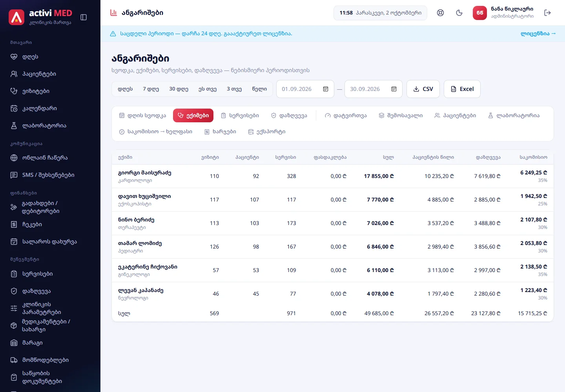Click doctor name გიორგი მაისურაძე

(145, 173)
